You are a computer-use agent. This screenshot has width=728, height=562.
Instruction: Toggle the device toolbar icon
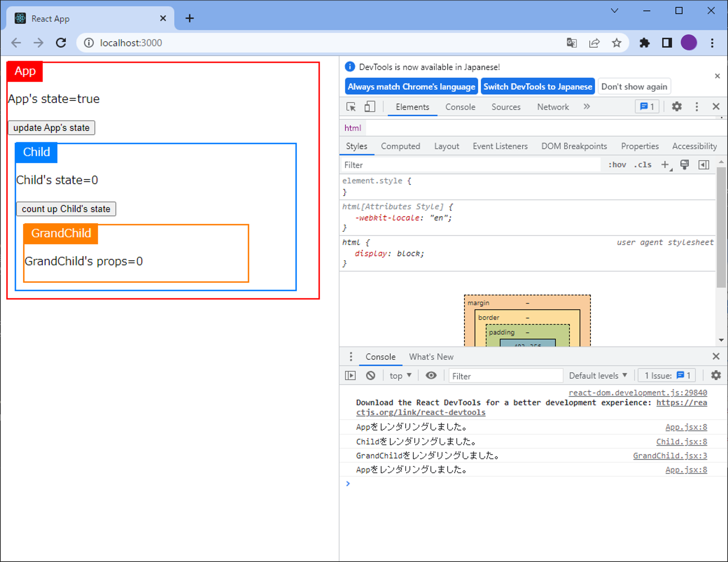tap(370, 107)
